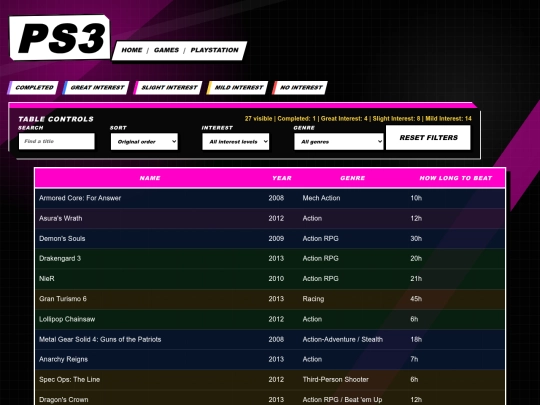
Task: Select the Dragon's Crown title
Action: (x=63, y=399)
